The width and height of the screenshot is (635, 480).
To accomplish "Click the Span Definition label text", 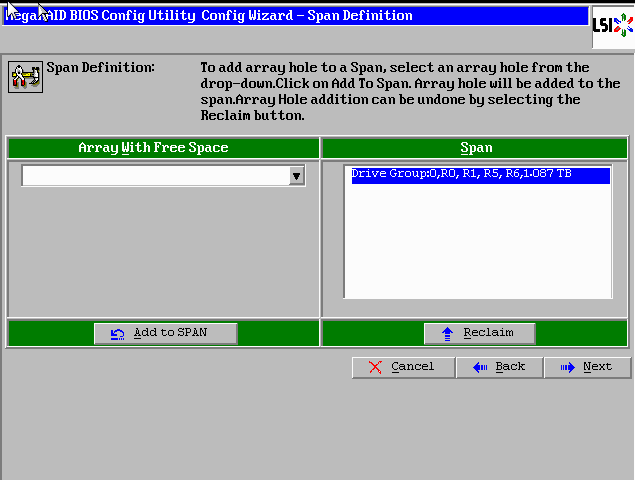I will click(100, 68).
